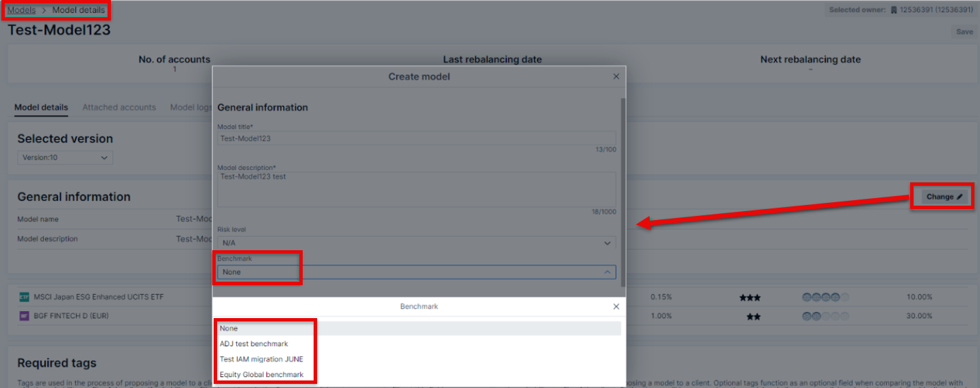Click the Create model dialog scrollbar
Screen dimensions: 980x388
623,192
